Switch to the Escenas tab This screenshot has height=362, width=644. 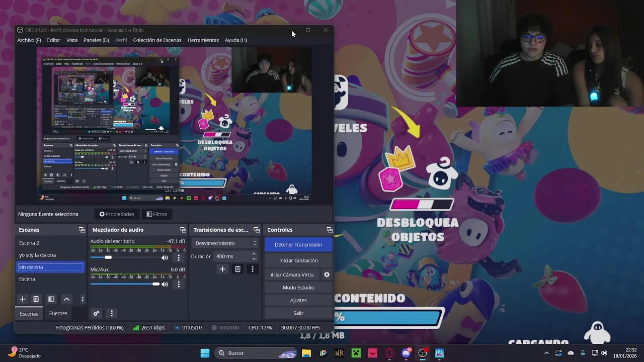pos(29,313)
